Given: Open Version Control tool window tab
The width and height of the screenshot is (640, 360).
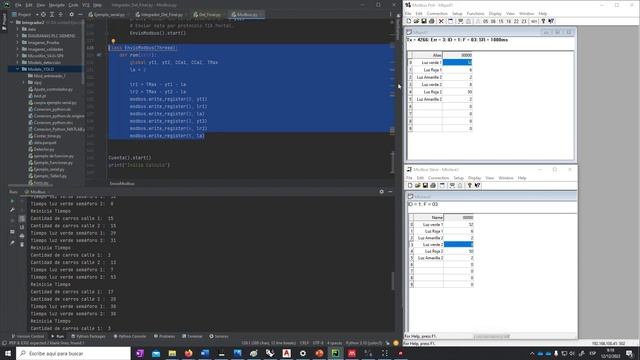Looking at the screenshot, I should pos(27,336).
